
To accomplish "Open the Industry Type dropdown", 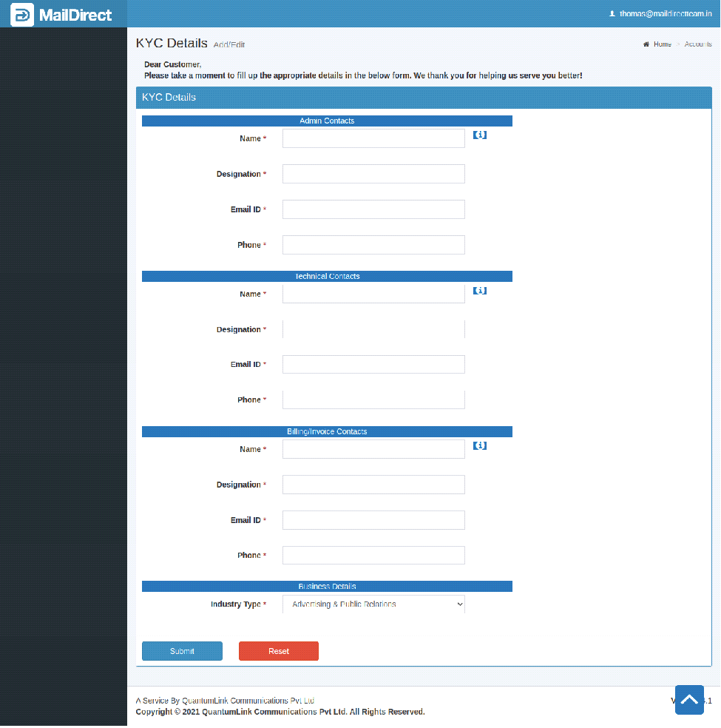I will tap(373, 604).
